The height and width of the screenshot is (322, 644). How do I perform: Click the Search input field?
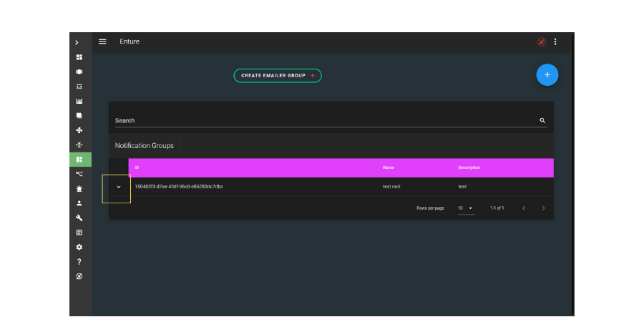(322, 121)
